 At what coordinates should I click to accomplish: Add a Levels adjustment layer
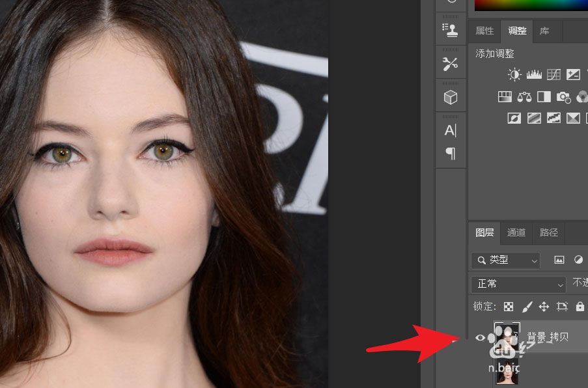point(534,75)
